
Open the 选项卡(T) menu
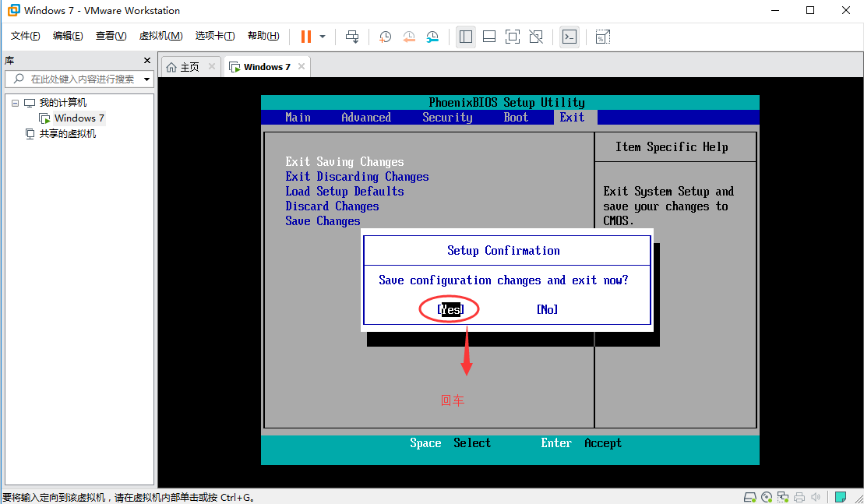pyautogui.click(x=215, y=36)
